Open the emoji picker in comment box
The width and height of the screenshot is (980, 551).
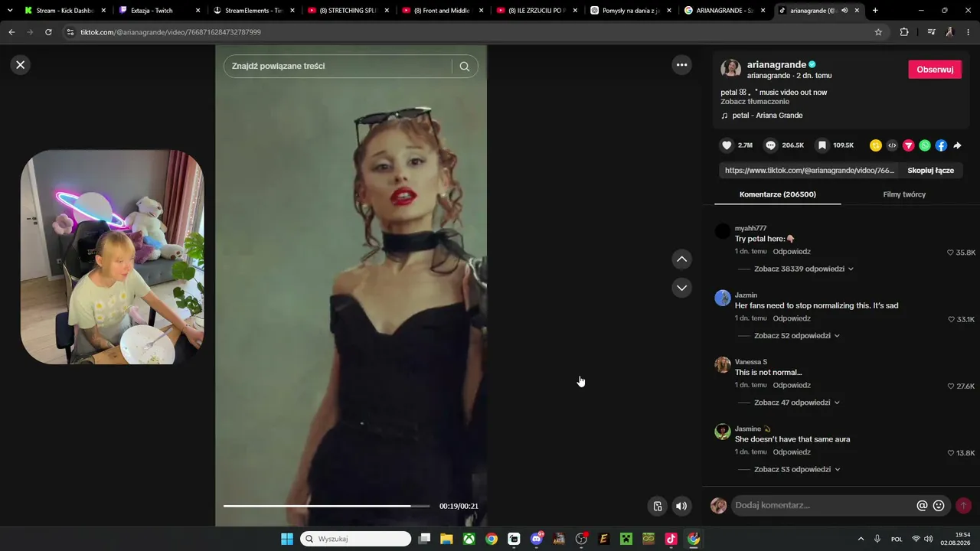tap(939, 506)
